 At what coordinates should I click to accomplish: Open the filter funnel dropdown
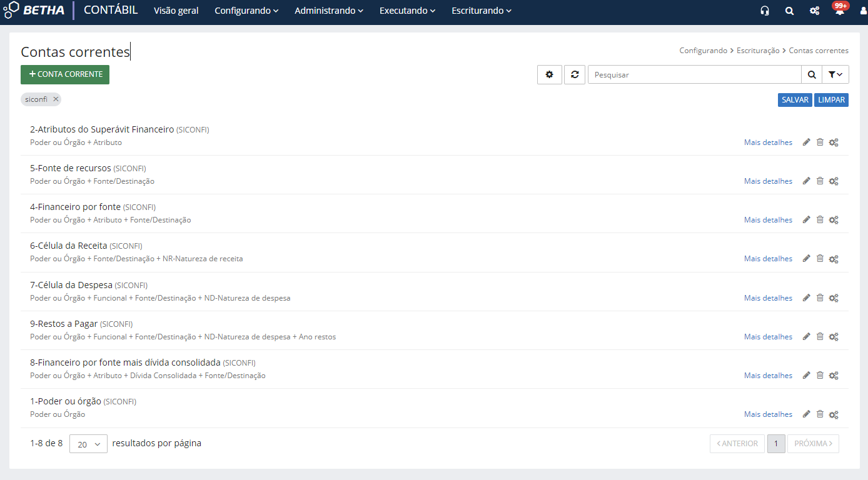coord(835,74)
